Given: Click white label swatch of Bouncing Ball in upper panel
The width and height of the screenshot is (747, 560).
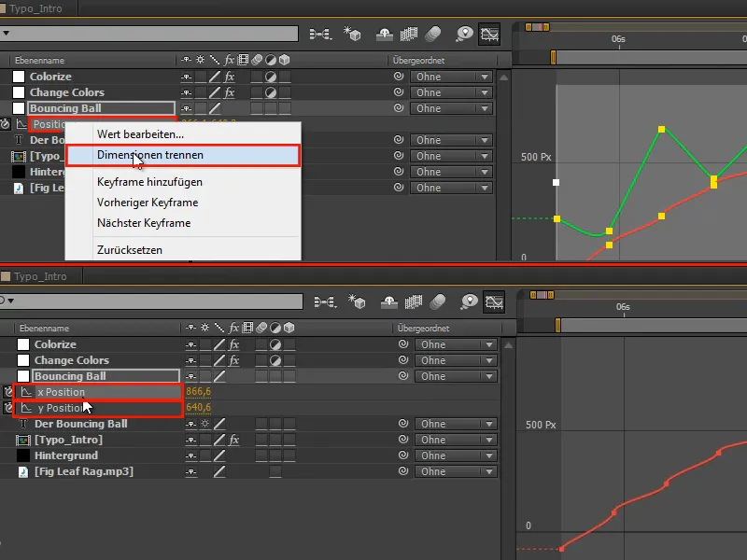Looking at the screenshot, I should [19, 108].
